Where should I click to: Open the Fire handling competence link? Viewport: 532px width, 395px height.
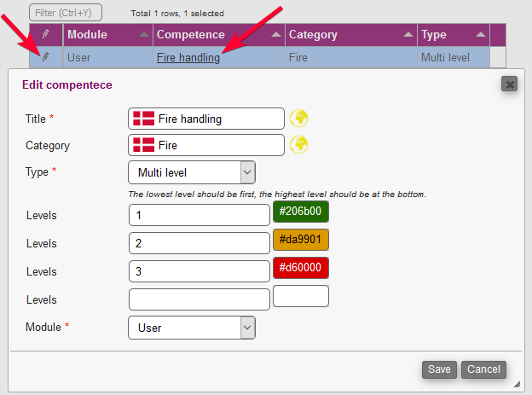click(188, 58)
